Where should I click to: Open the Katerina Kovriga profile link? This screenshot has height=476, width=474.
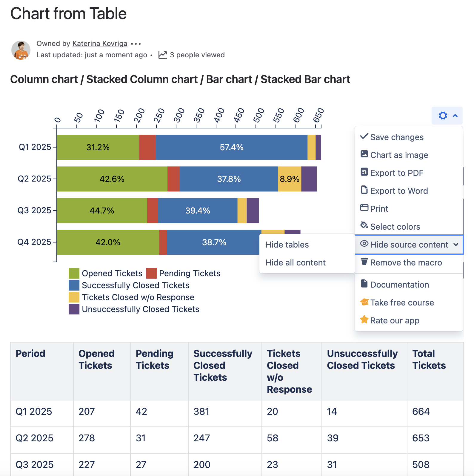100,44
